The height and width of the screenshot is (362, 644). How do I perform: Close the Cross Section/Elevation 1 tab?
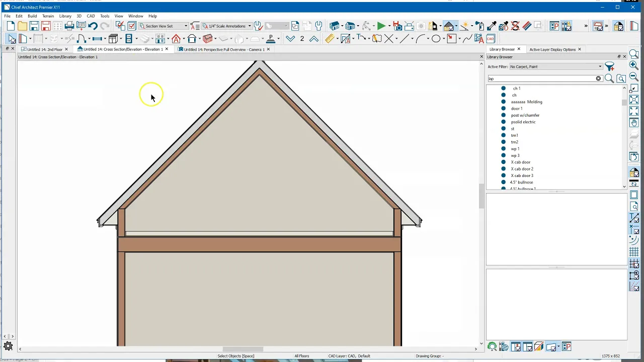tap(167, 49)
